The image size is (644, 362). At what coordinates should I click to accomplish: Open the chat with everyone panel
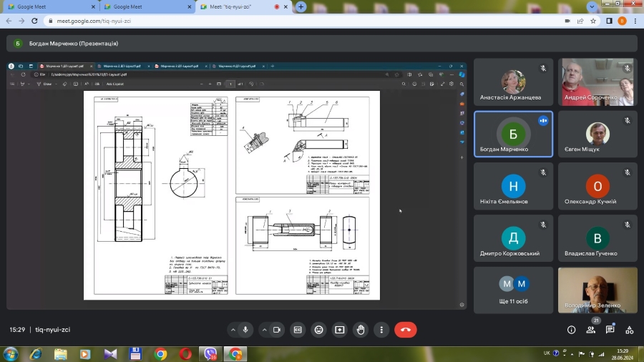(x=610, y=330)
